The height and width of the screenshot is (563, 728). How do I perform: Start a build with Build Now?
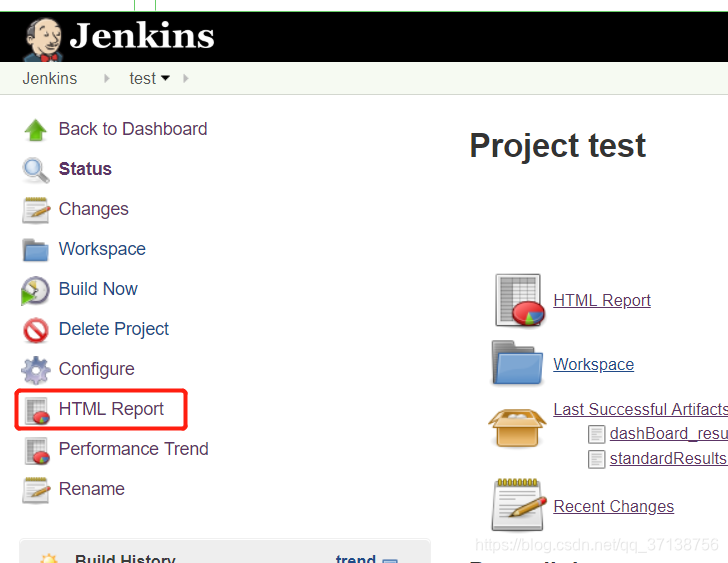click(98, 289)
